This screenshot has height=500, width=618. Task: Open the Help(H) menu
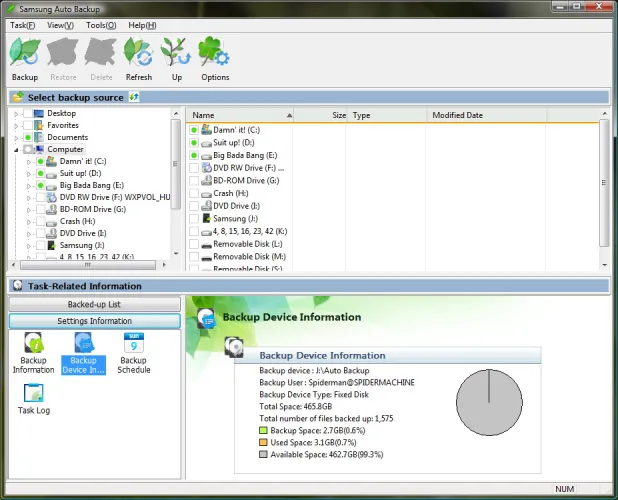(142, 25)
